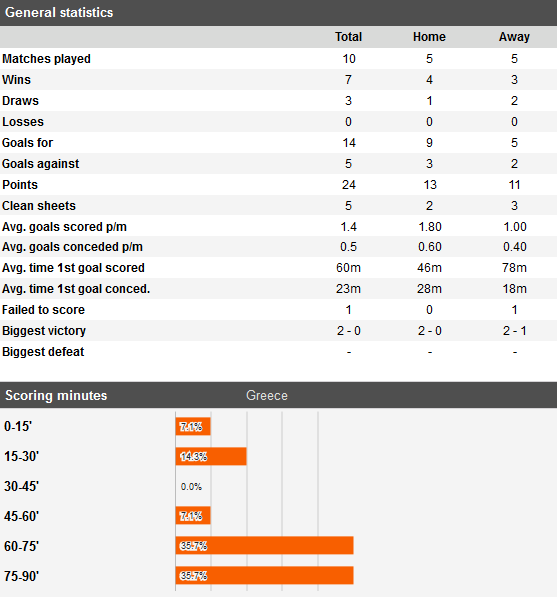
Task: Click the 30-45' 0.0% value
Action: click(x=191, y=487)
